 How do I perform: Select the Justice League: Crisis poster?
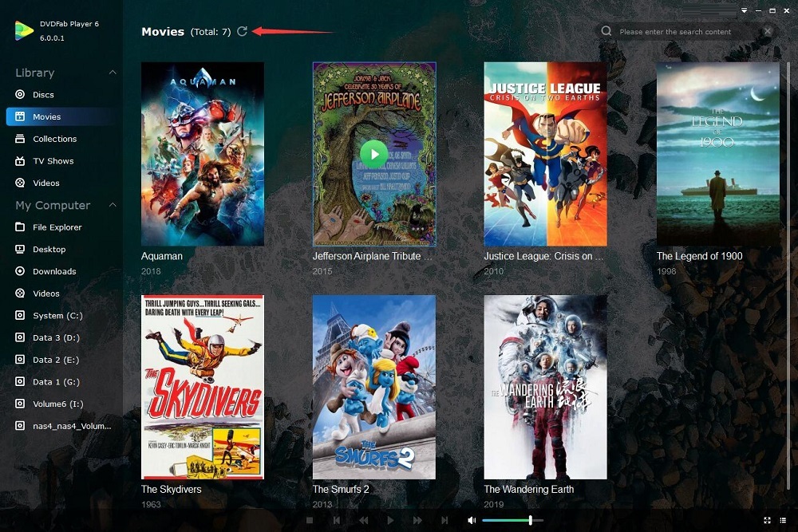tap(545, 154)
